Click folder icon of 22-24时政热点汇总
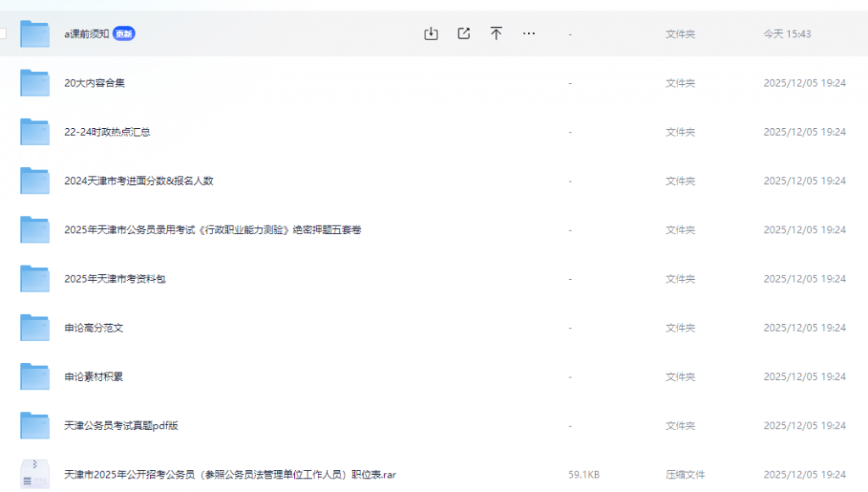868x492 pixels. pos(35,132)
